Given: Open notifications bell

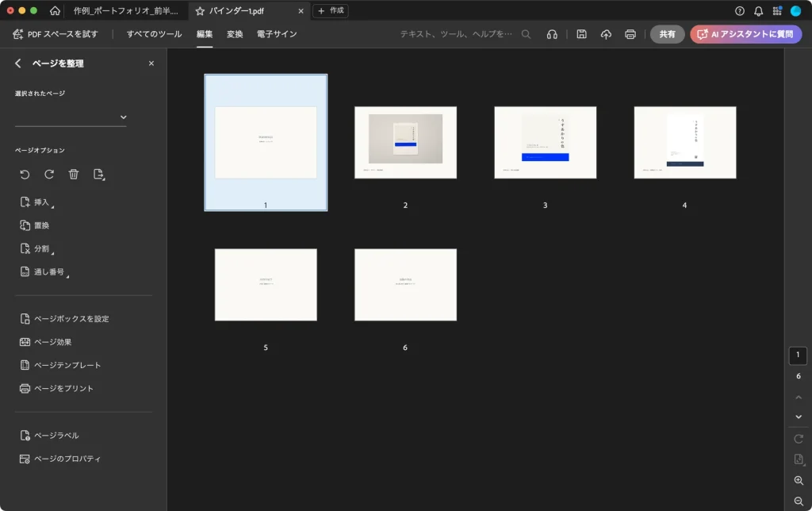Looking at the screenshot, I should pyautogui.click(x=758, y=11).
